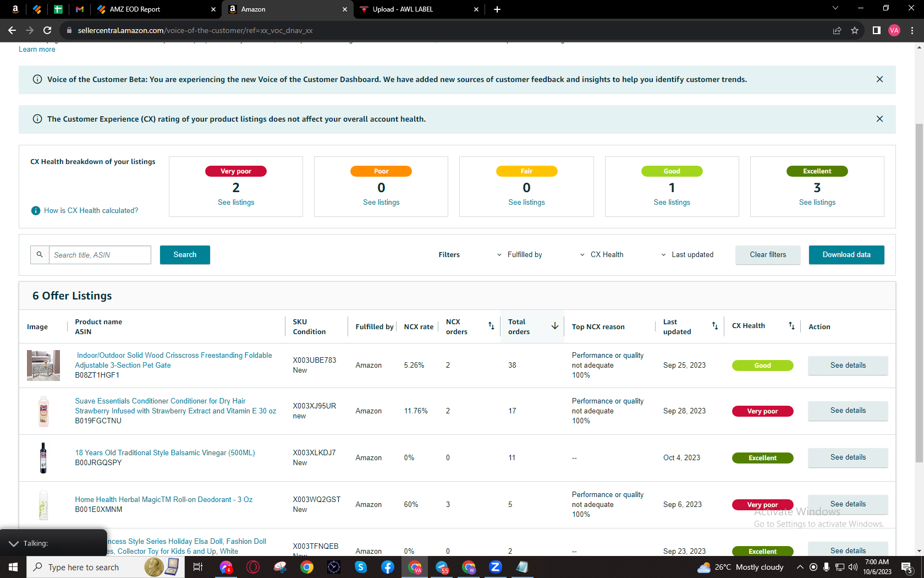Switch to the Upload - AWL LABEL tab

pyautogui.click(x=419, y=9)
